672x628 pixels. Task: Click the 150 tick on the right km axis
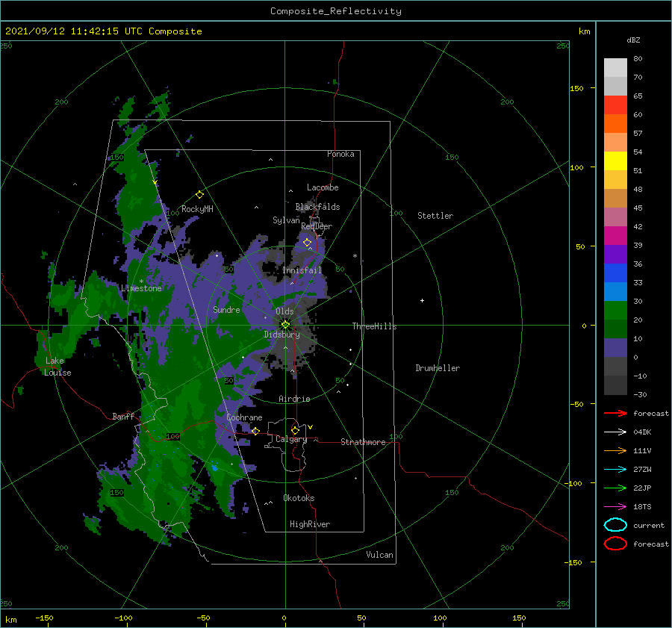pos(576,88)
